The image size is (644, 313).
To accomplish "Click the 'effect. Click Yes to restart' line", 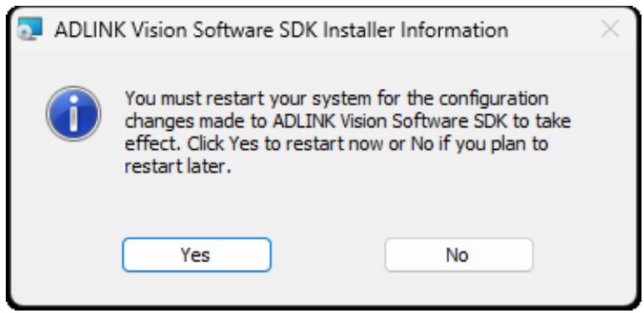I will (x=337, y=145).
